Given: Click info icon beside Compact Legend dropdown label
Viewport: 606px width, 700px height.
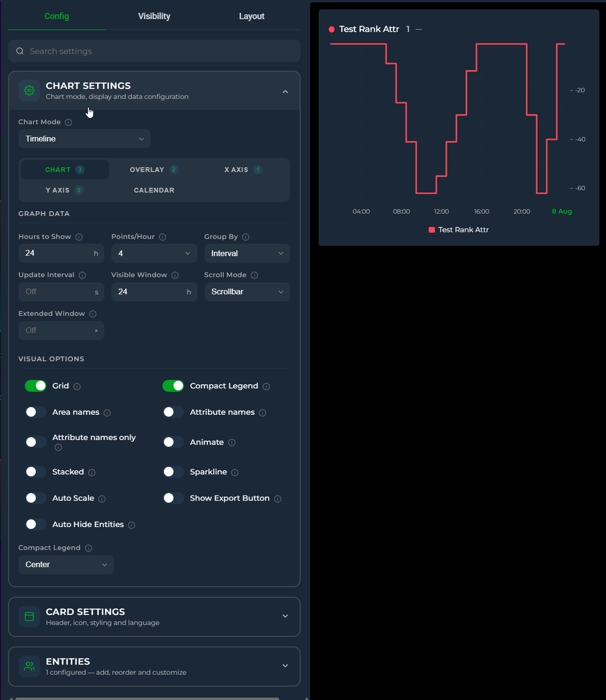Looking at the screenshot, I should 88,548.
